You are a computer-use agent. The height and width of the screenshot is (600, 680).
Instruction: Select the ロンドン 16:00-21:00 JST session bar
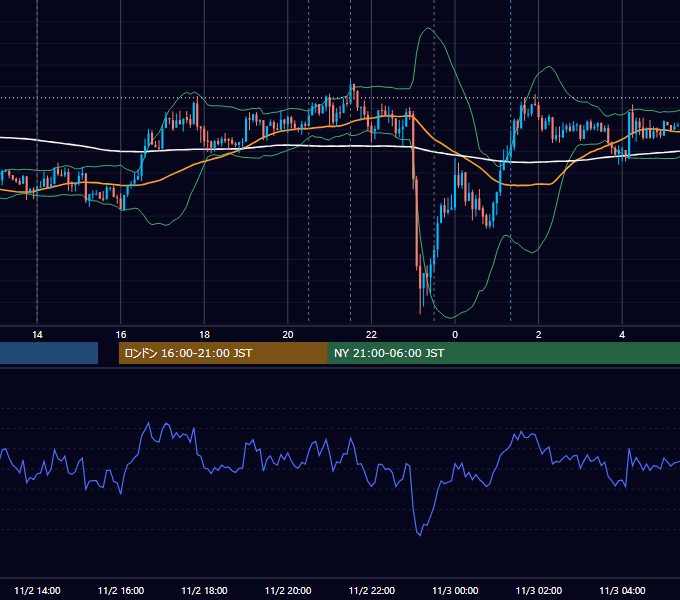click(x=223, y=353)
